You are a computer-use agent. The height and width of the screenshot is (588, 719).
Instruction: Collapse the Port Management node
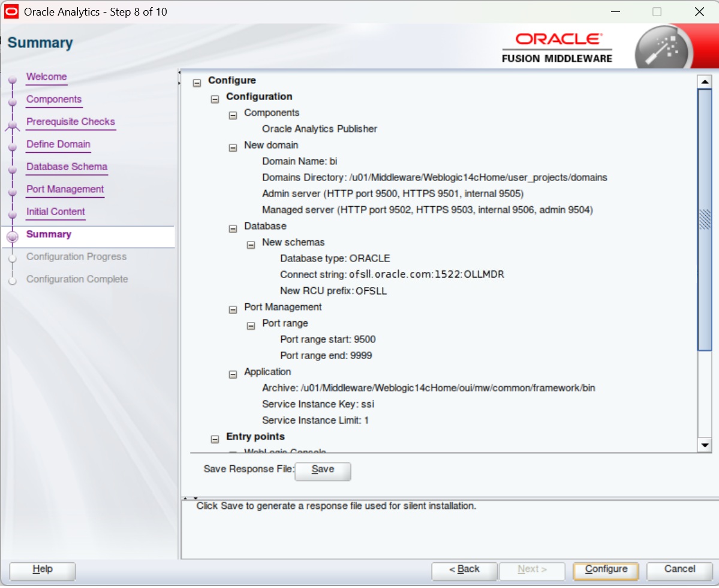[x=233, y=310]
